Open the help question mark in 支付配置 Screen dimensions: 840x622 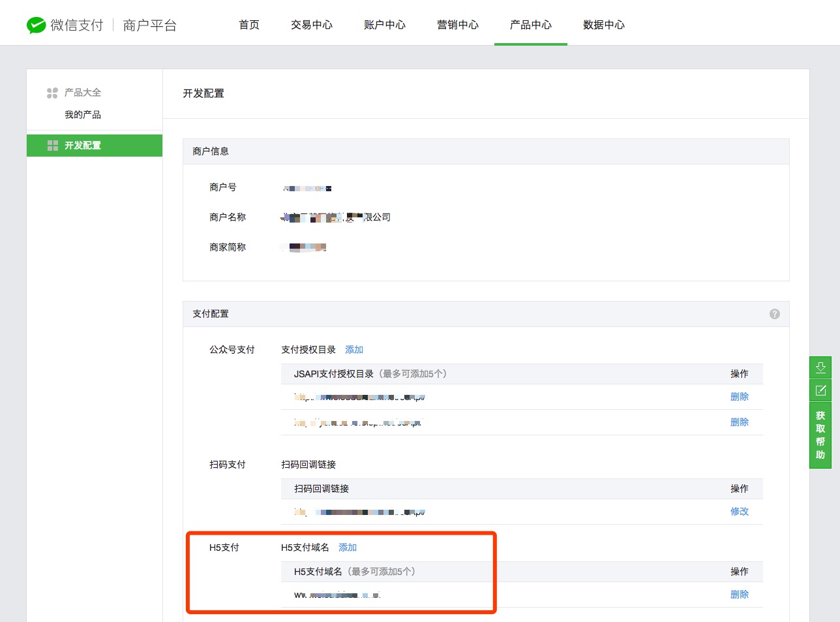(x=775, y=314)
